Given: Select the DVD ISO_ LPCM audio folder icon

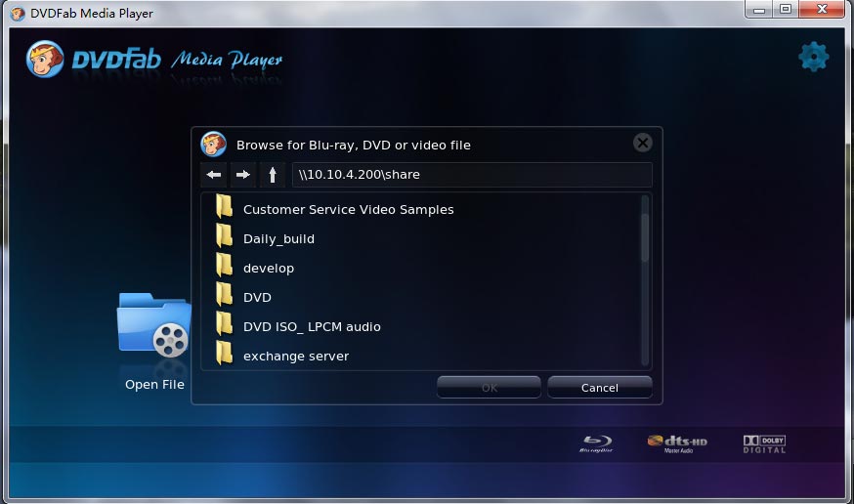Looking at the screenshot, I should 224,324.
